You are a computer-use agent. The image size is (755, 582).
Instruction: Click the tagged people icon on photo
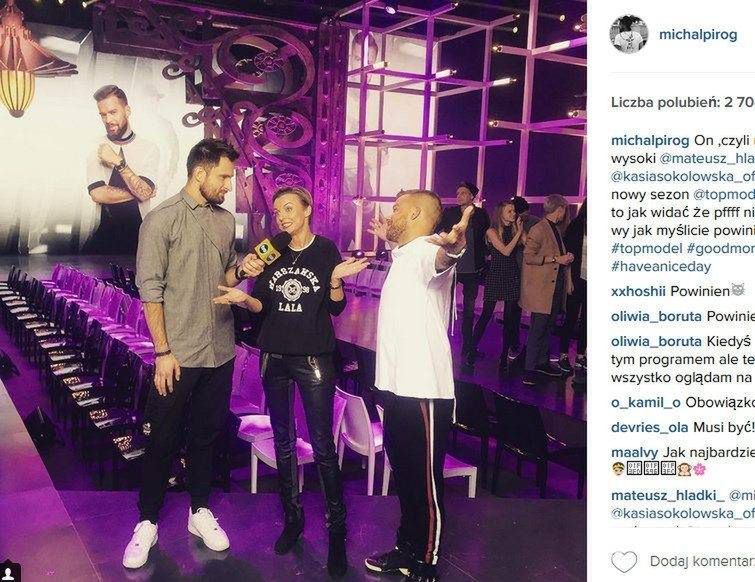click(x=9, y=572)
